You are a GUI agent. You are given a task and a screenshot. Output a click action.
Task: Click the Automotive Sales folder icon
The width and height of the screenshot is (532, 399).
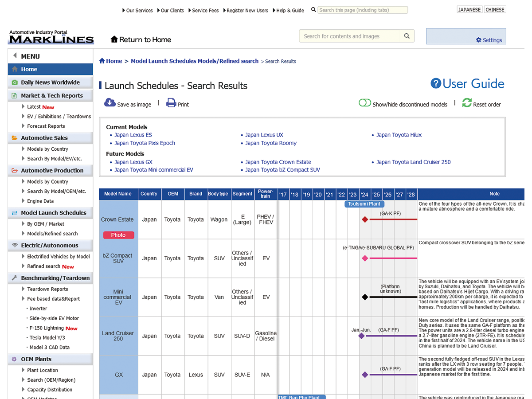15,138
